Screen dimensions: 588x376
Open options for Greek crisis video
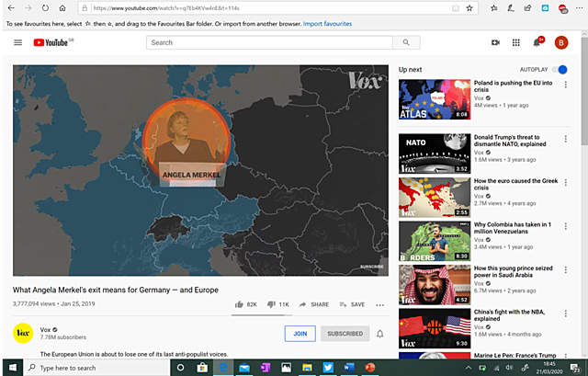[566, 183]
